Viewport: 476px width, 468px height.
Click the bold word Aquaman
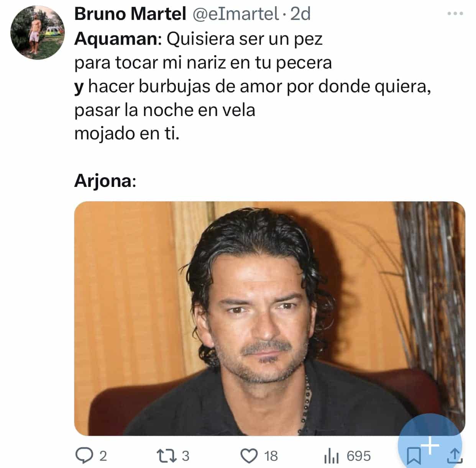tap(116, 39)
